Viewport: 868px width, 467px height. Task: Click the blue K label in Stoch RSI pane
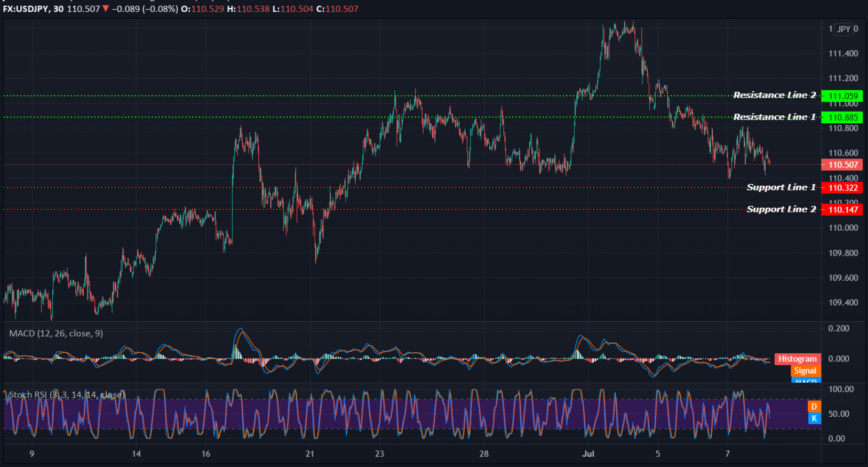(x=814, y=418)
